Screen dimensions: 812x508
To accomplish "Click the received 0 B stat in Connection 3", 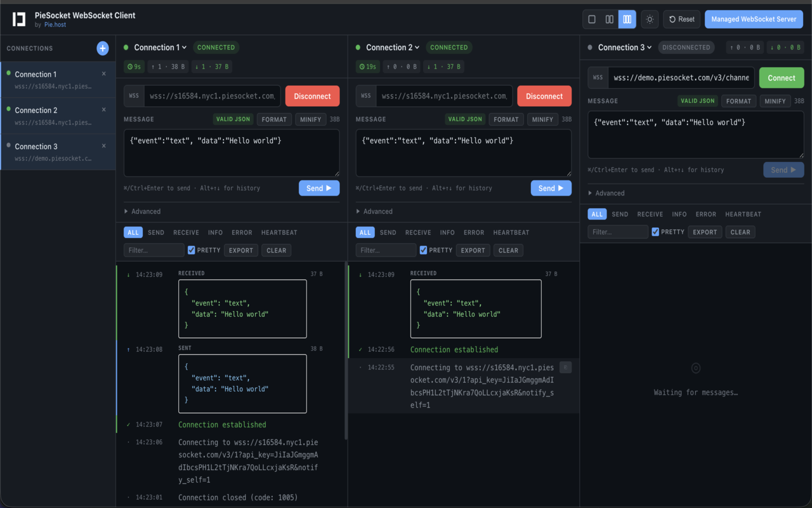I will [785, 48].
